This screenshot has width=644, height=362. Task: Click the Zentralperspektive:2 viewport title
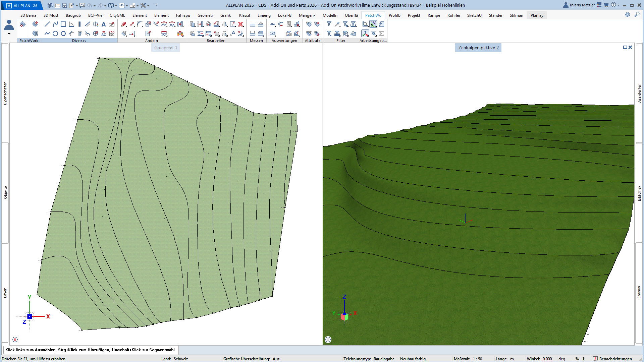(x=478, y=48)
